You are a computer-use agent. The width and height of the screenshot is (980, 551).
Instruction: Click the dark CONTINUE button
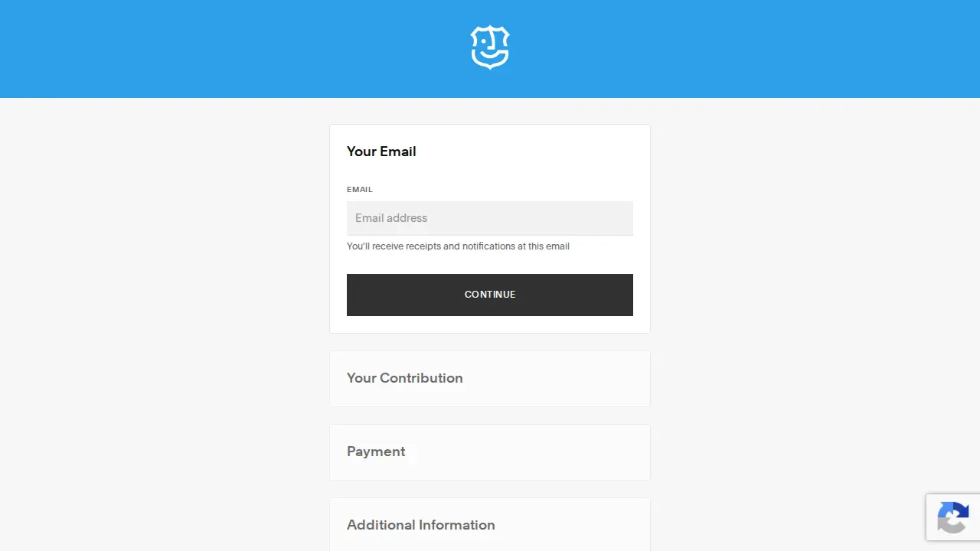click(490, 295)
